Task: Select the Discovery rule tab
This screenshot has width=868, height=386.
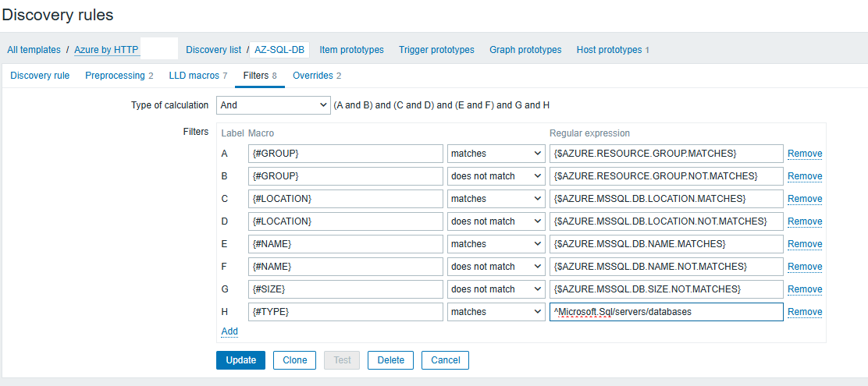Action: (x=40, y=76)
